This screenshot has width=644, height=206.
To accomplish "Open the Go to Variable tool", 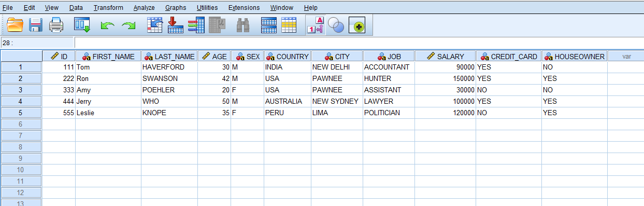I will click(x=176, y=25).
